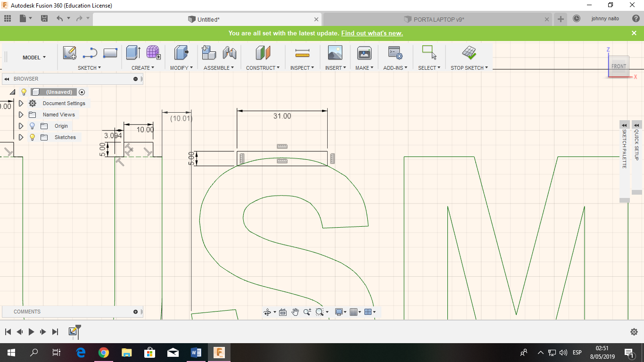Click the FRONT face of the view cube
The width and height of the screenshot is (644, 362).
tap(619, 66)
